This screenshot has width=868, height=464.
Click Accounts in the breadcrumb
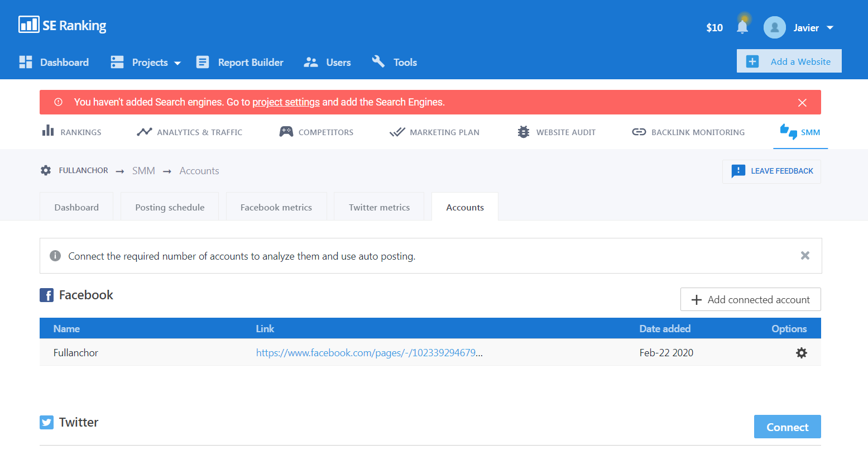tap(199, 171)
